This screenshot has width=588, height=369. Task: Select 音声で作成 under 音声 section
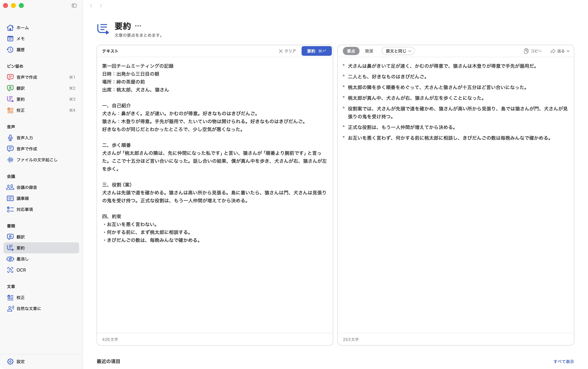click(41, 149)
